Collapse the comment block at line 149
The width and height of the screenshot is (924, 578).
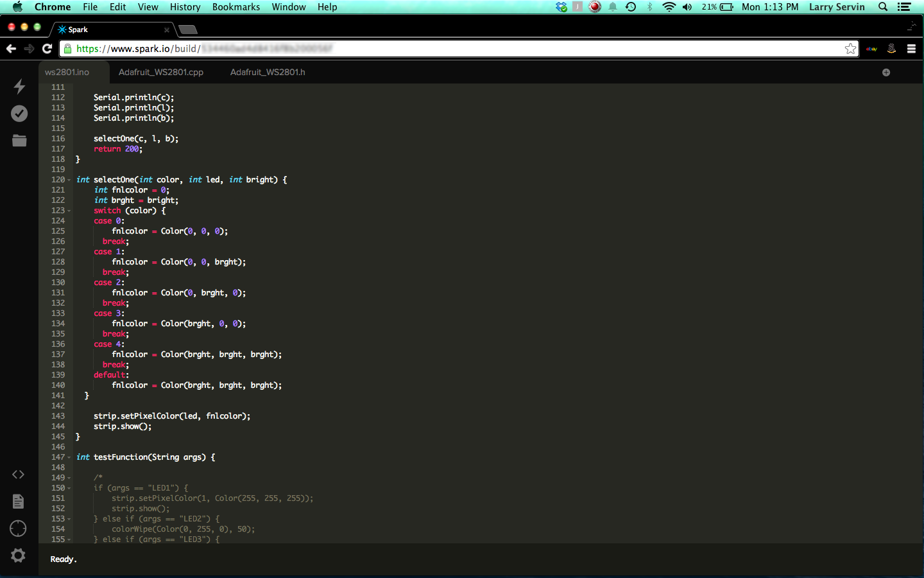click(x=69, y=478)
